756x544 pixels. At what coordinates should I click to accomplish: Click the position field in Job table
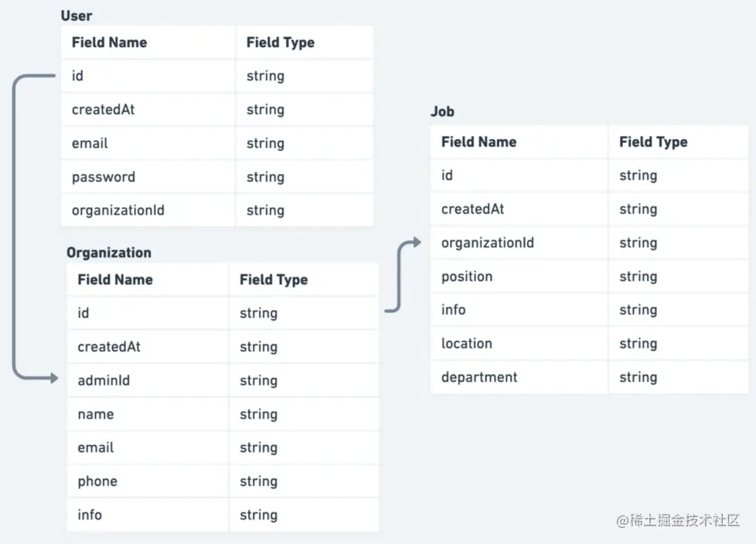[x=467, y=277]
